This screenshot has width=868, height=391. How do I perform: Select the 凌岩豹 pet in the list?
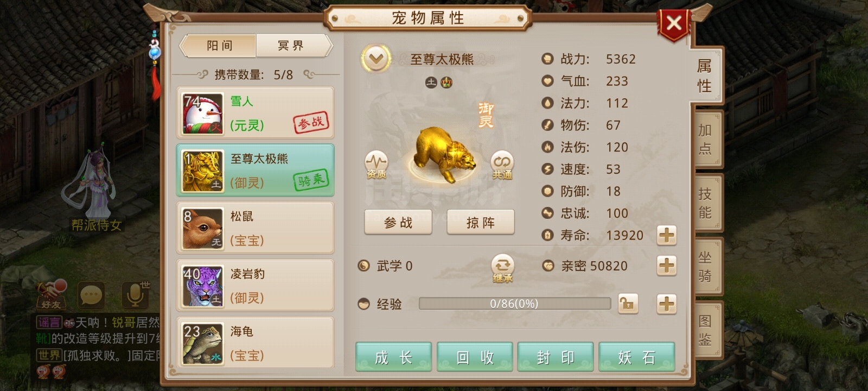point(255,285)
